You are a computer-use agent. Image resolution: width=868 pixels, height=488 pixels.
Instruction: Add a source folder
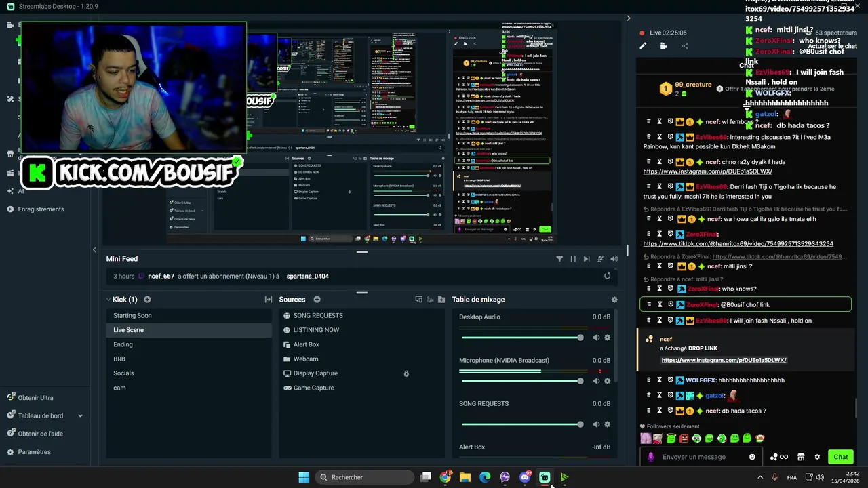pyautogui.click(x=441, y=300)
